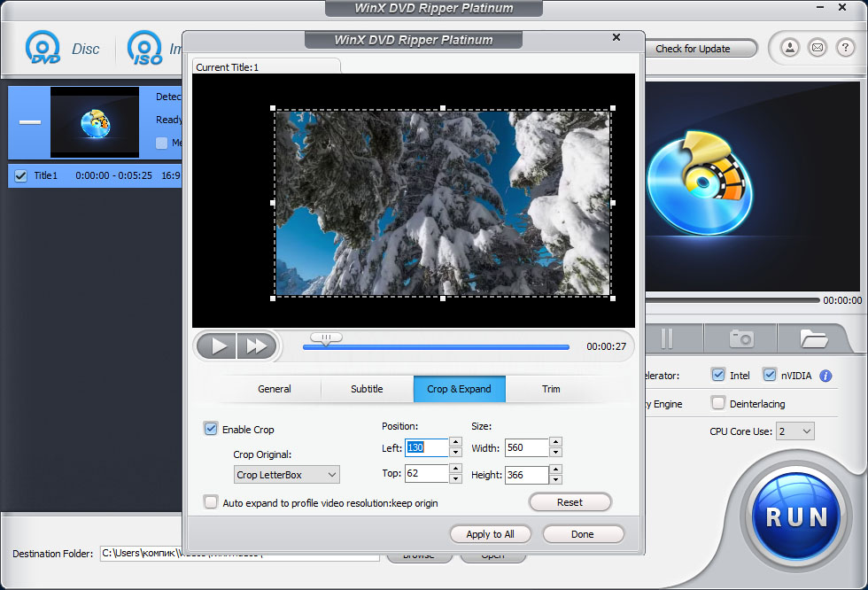Click the email envelope icon
Screen dimensions: 868x590
818,48
